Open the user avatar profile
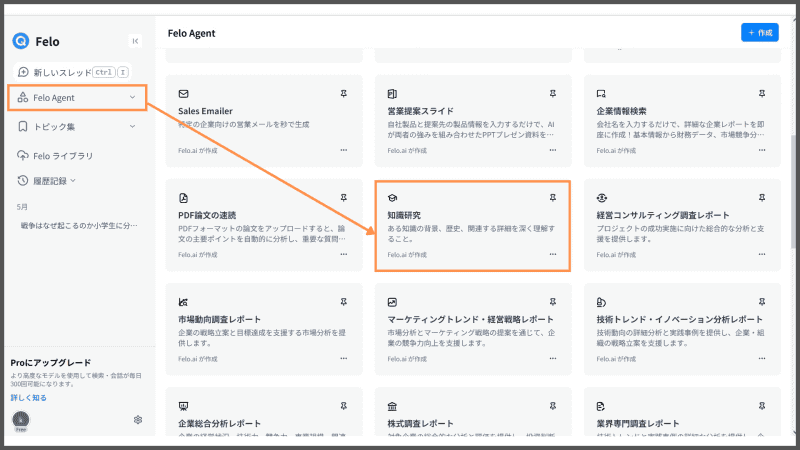 pyautogui.click(x=21, y=420)
